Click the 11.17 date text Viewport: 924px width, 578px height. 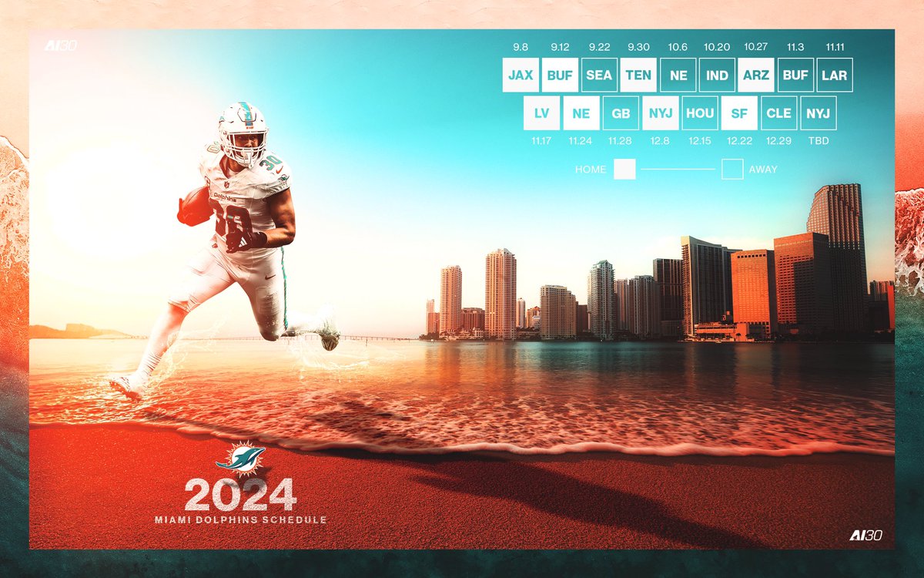541,141
